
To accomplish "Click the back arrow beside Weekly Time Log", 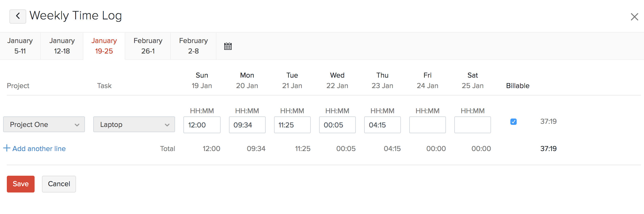I will 18,16.
